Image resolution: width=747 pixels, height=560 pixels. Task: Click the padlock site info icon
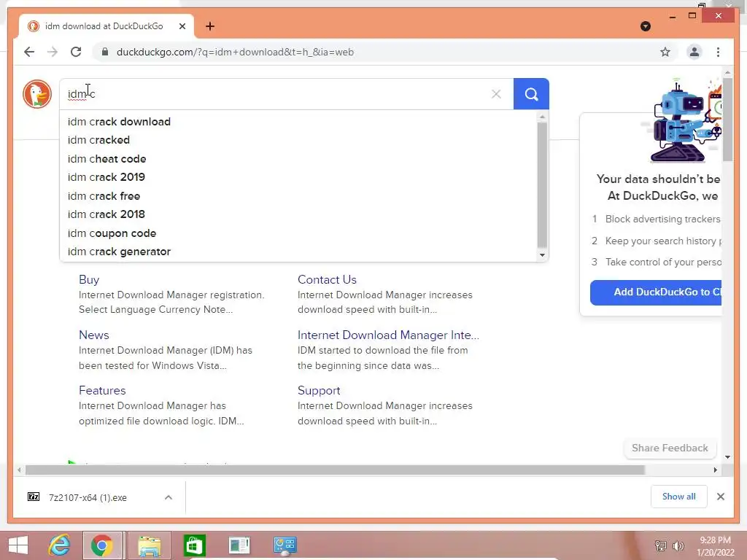[105, 52]
